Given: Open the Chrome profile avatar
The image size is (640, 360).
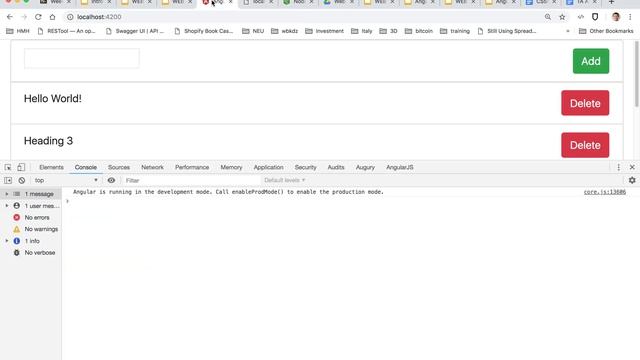Looking at the screenshot, I should (616, 17).
